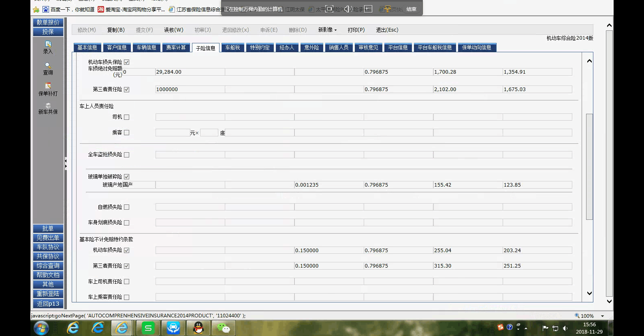
Task: Click the inner panel scroll-down arrow
Action: (589, 293)
